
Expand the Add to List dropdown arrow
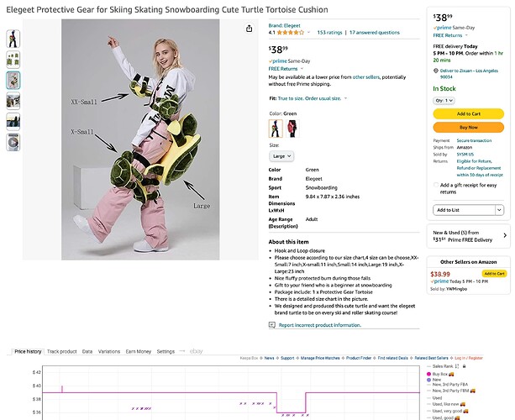point(499,210)
